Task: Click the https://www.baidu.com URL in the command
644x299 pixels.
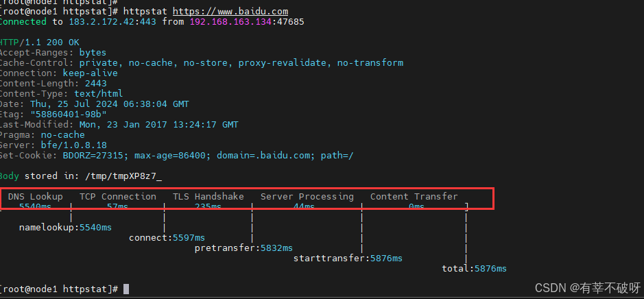Action: [x=230, y=12]
